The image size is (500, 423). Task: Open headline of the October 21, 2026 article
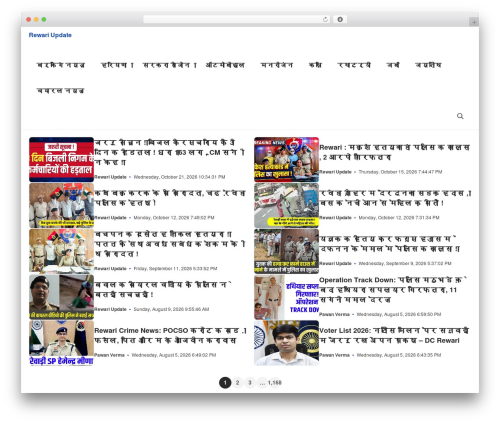coord(170,153)
